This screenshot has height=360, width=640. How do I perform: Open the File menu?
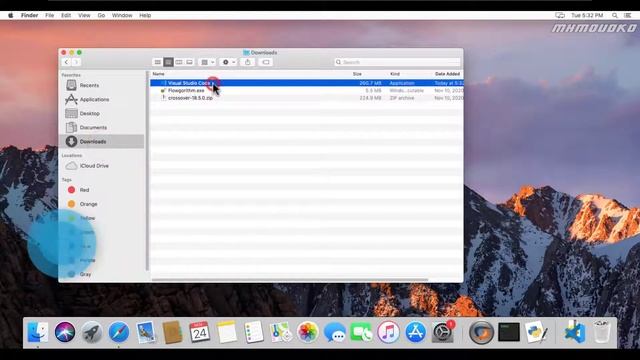tap(49, 16)
